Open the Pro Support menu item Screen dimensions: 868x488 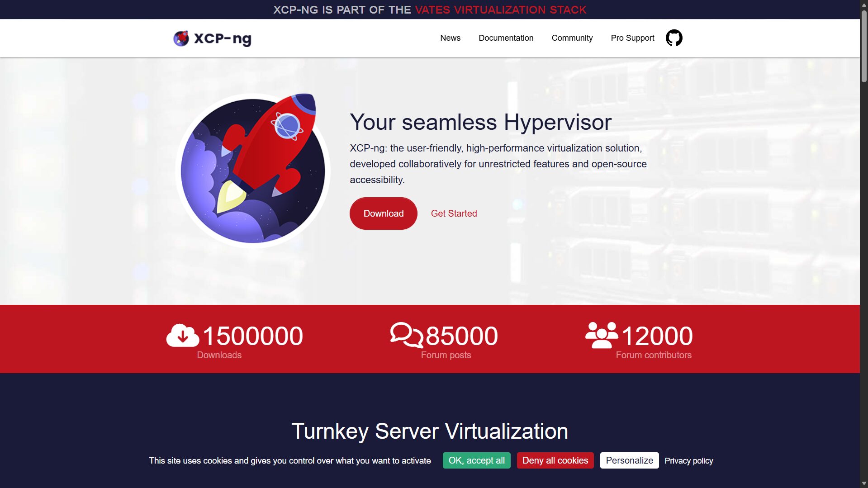(x=632, y=38)
